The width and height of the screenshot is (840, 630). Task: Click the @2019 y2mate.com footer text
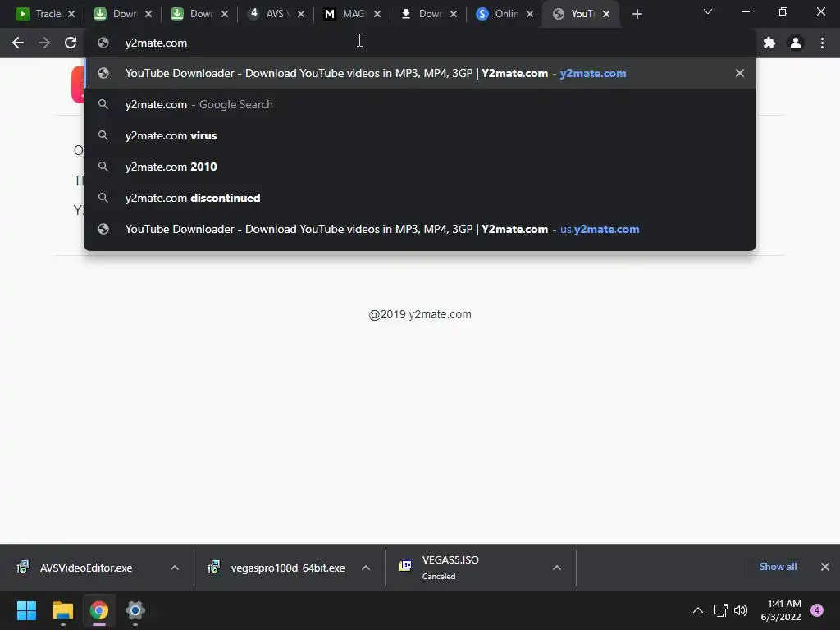(420, 314)
